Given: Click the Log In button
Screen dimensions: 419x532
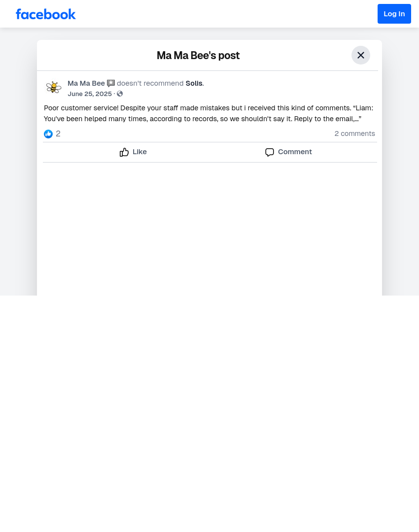Looking at the screenshot, I should coord(394,14).
